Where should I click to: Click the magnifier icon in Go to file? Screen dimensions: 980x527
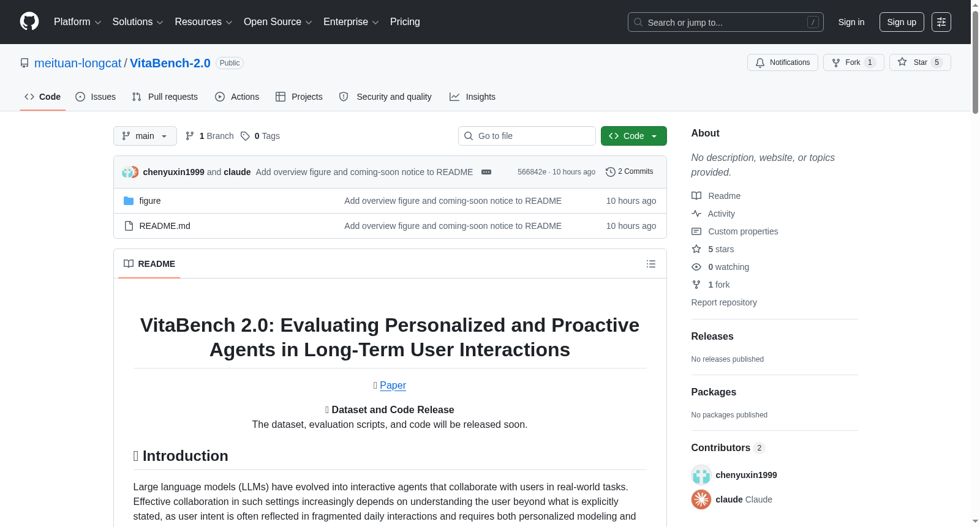pyautogui.click(x=469, y=136)
